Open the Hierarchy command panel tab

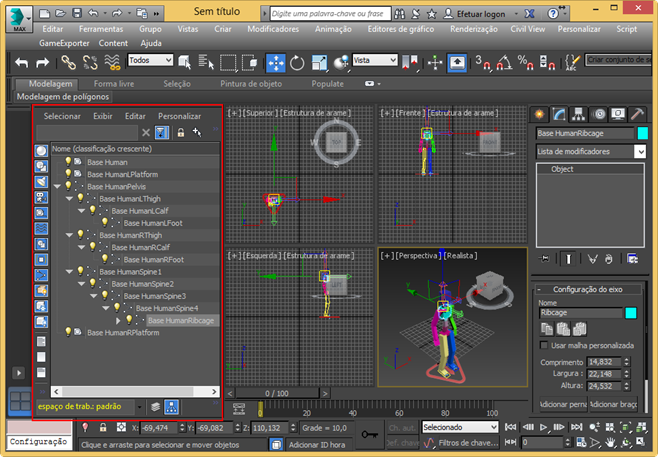point(578,114)
